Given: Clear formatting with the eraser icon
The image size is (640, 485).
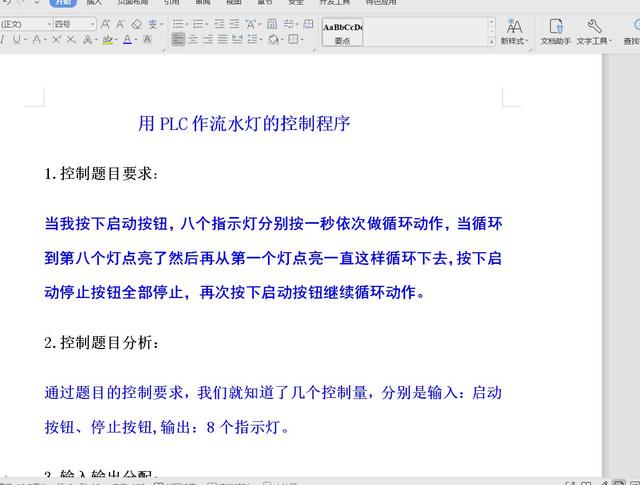Looking at the screenshot, I should (x=136, y=24).
